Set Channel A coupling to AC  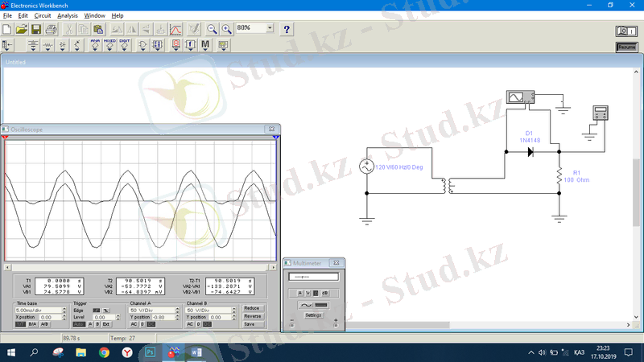(x=134, y=324)
